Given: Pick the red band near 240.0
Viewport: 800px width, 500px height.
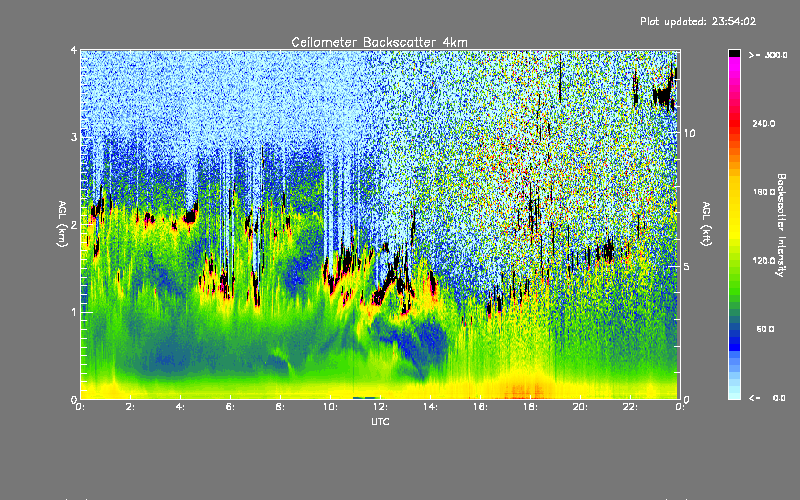Looking at the screenshot, I should [x=734, y=123].
